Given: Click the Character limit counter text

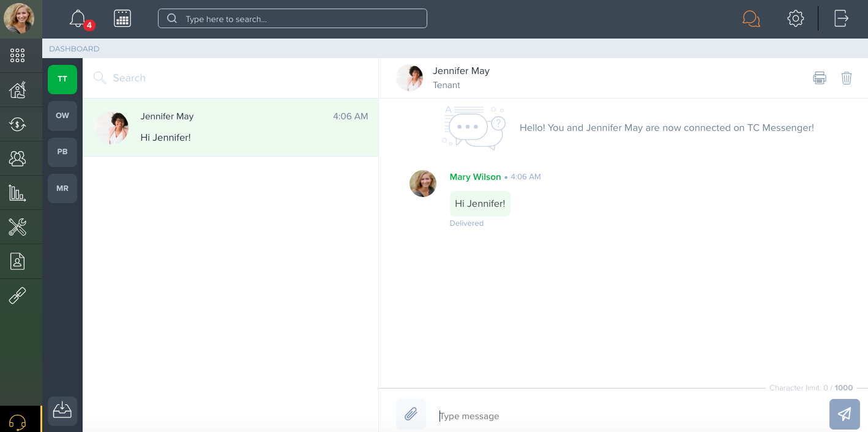Looking at the screenshot, I should [811, 388].
